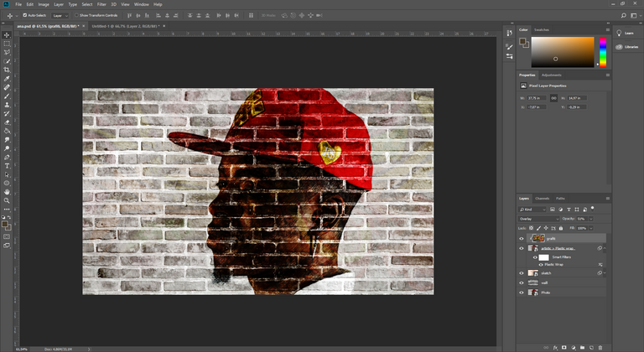Select the Horizontal Type tool
Viewport: 644px width, 352px height.
click(7, 166)
